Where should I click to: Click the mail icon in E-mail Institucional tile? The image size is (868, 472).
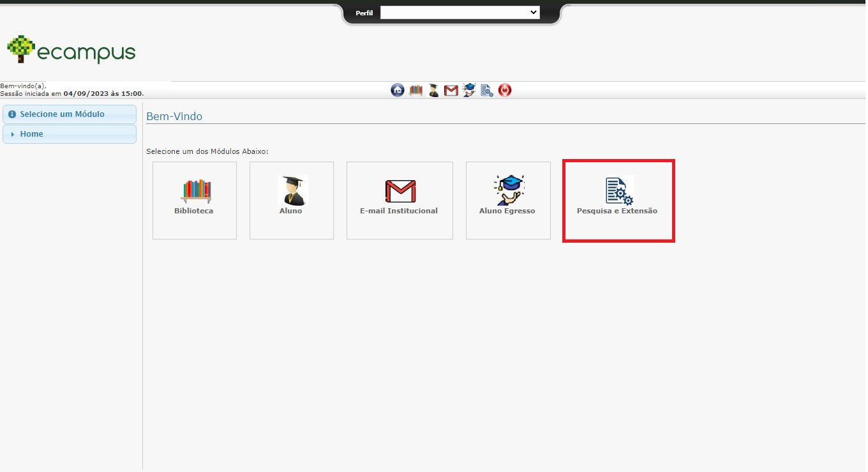[x=400, y=191]
